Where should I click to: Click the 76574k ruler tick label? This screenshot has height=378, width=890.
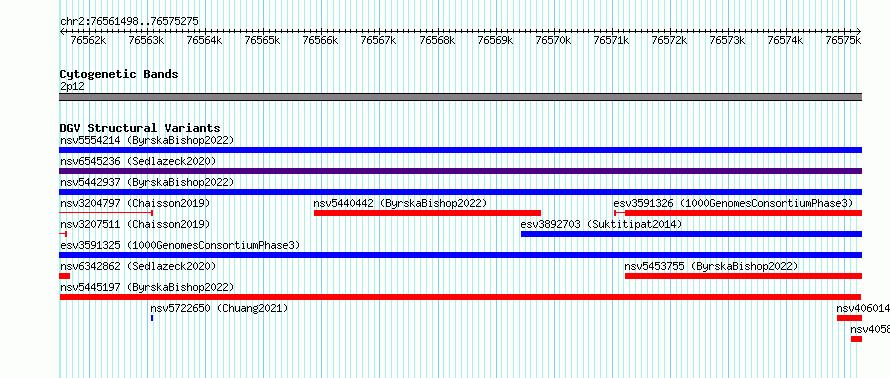click(786, 40)
